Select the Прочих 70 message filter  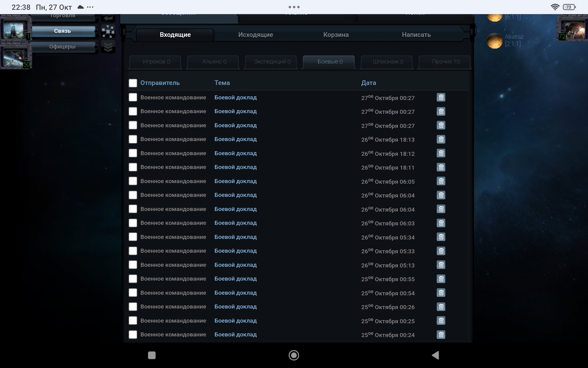tap(445, 62)
